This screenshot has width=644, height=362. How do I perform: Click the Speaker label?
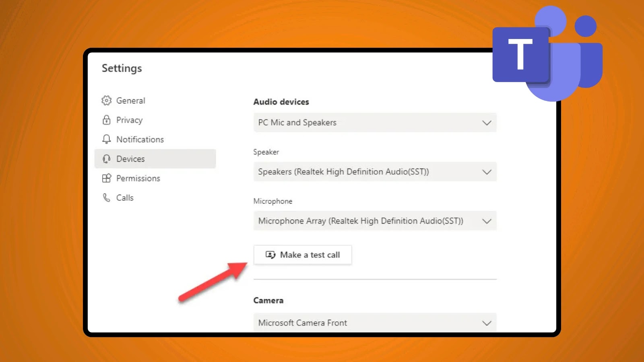point(266,152)
